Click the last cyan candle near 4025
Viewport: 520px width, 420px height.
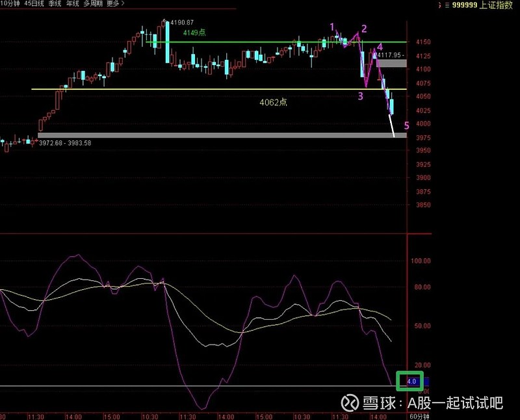pyautogui.click(x=392, y=107)
